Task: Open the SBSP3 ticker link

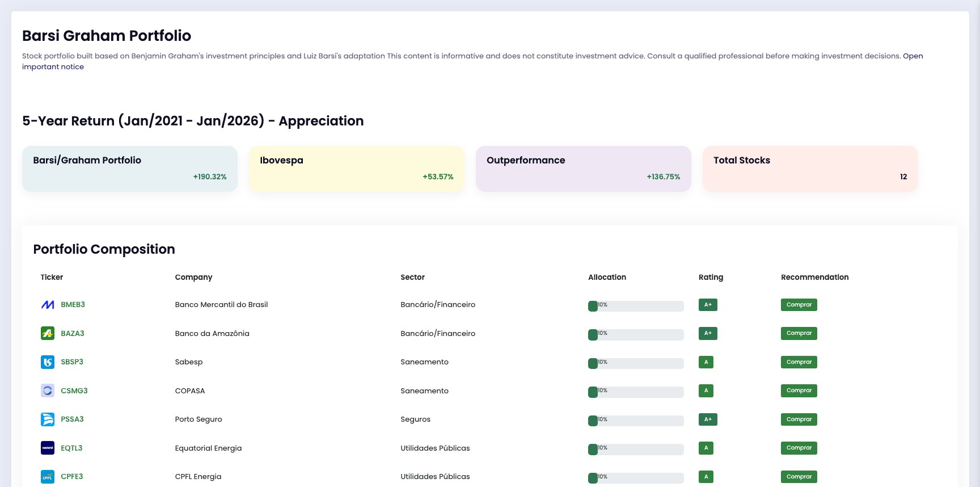Action: (72, 362)
